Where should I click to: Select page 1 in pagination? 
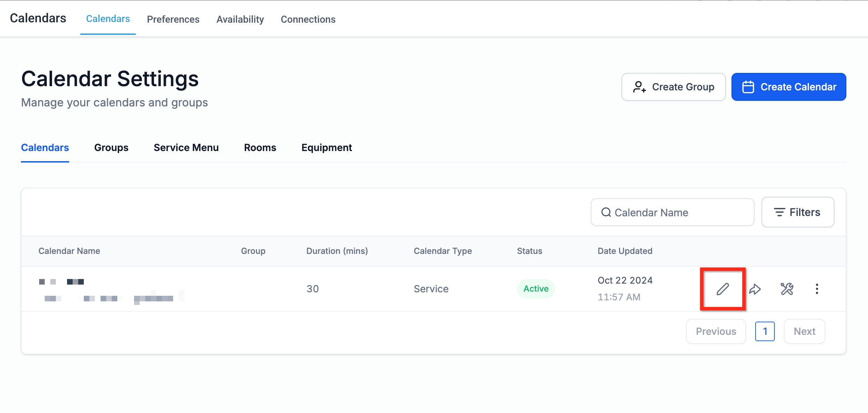pos(765,331)
